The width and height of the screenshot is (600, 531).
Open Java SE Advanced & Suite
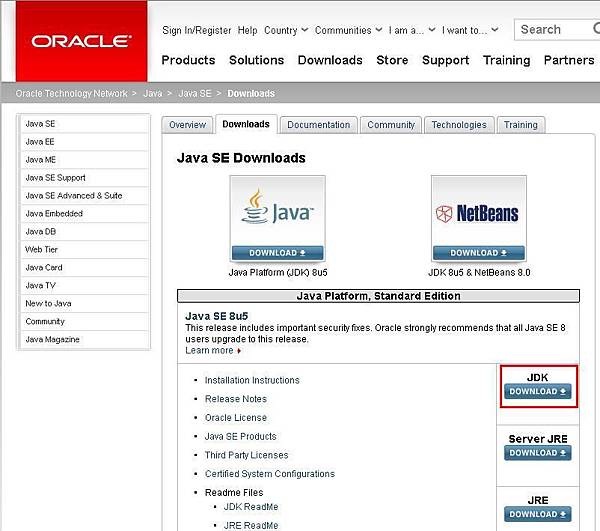coord(85,196)
